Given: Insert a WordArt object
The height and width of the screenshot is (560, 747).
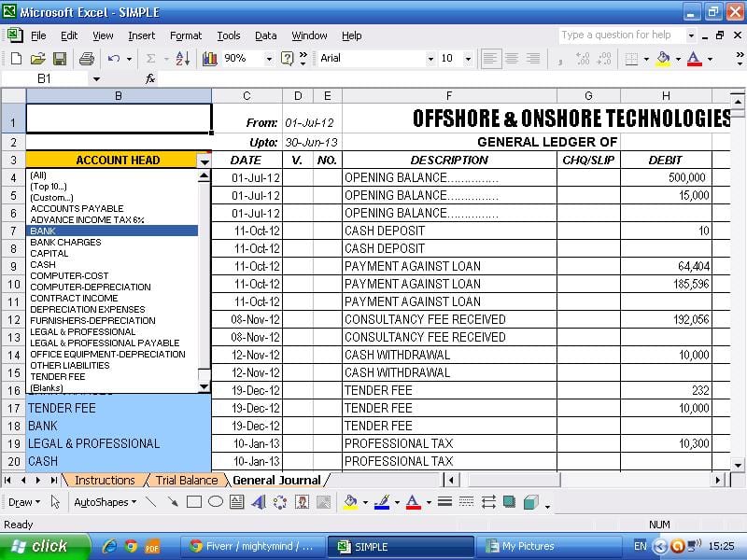Looking at the screenshot, I should tap(259, 503).
